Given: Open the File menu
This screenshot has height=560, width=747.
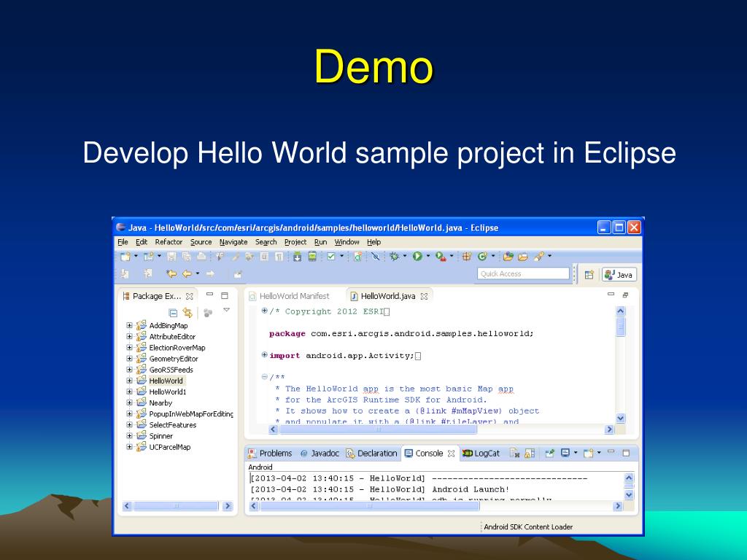Looking at the screenshot, I should pyautogui.click(x=123, y=242).
